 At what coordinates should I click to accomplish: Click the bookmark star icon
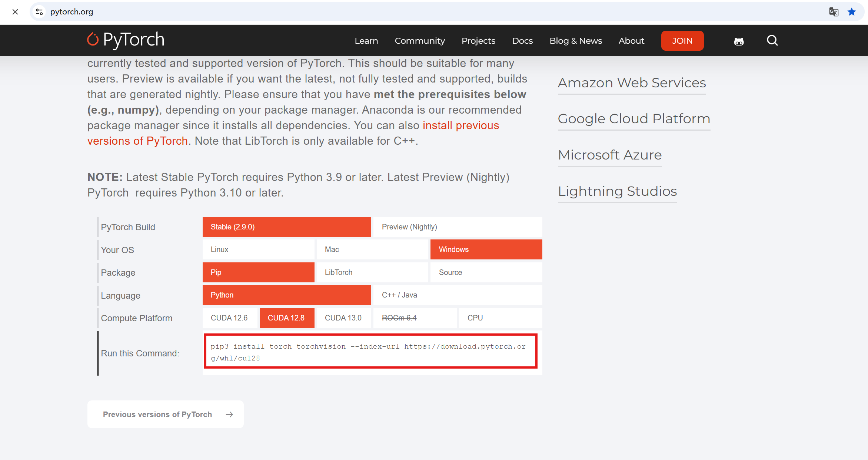click(852, 12)
